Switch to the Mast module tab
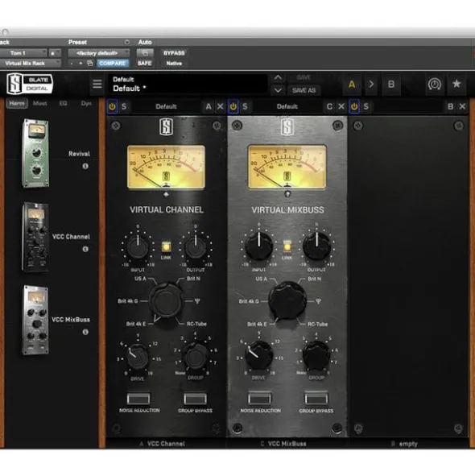Screen dimensions: 475x476 [x=40, y=104]
